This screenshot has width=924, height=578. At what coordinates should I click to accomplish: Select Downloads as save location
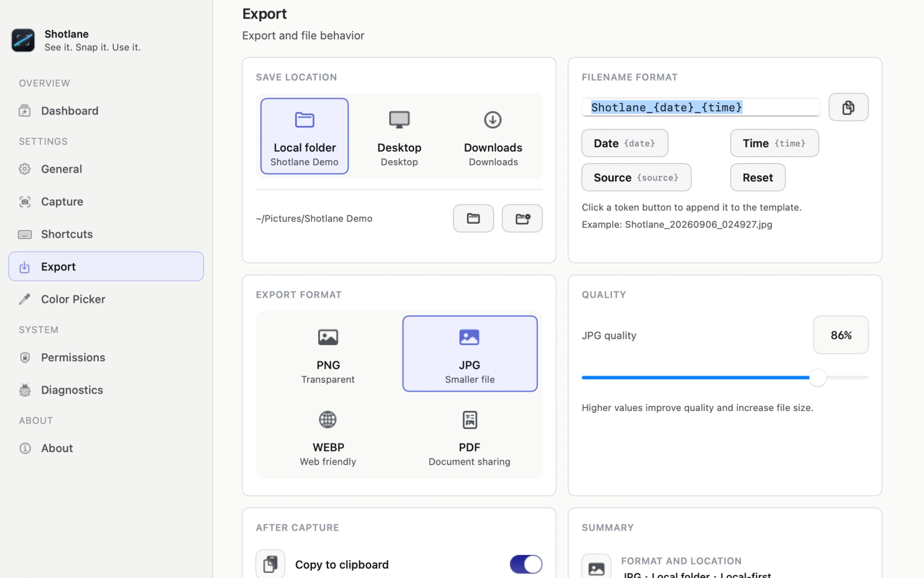[493, 136]
